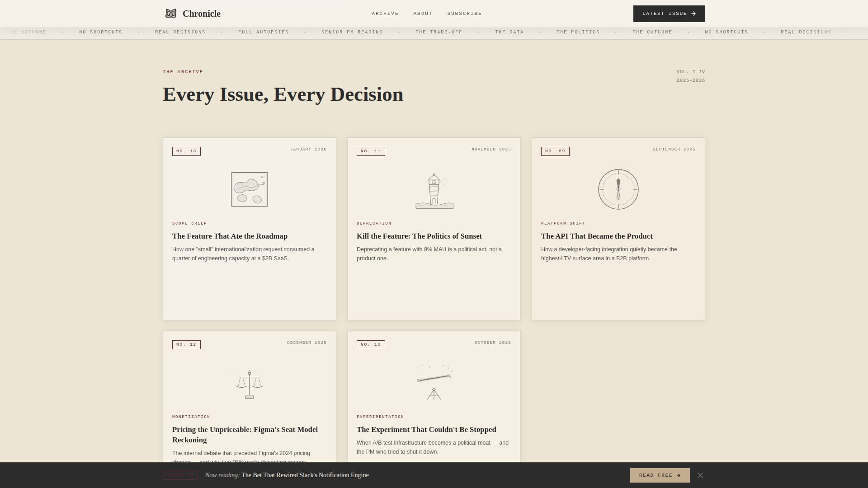Click the Platform Shift category label
The width and height of the screenshot is (868, 488).
(563, 224)
